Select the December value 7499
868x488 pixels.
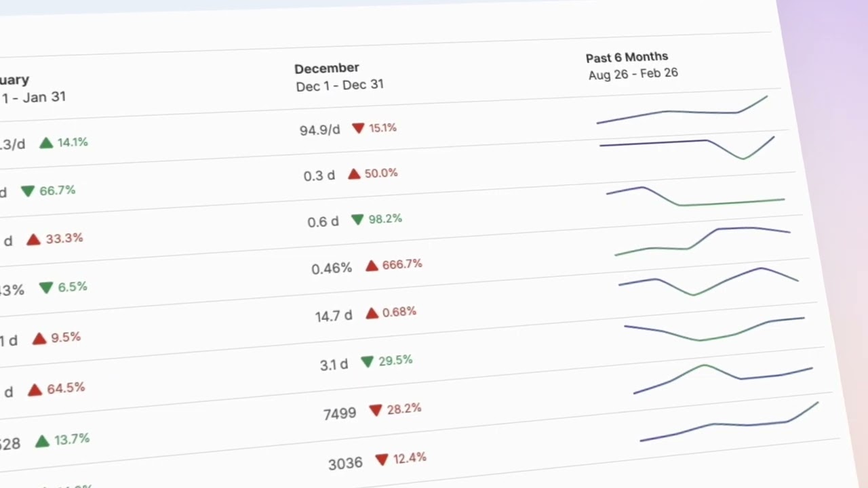coord(340,413)
